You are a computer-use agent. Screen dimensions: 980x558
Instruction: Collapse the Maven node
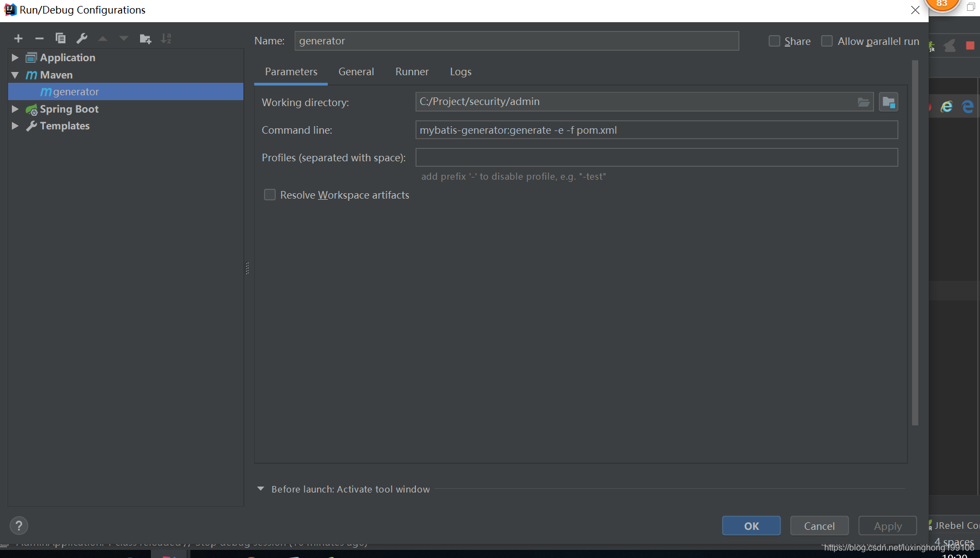coord(15,75)
